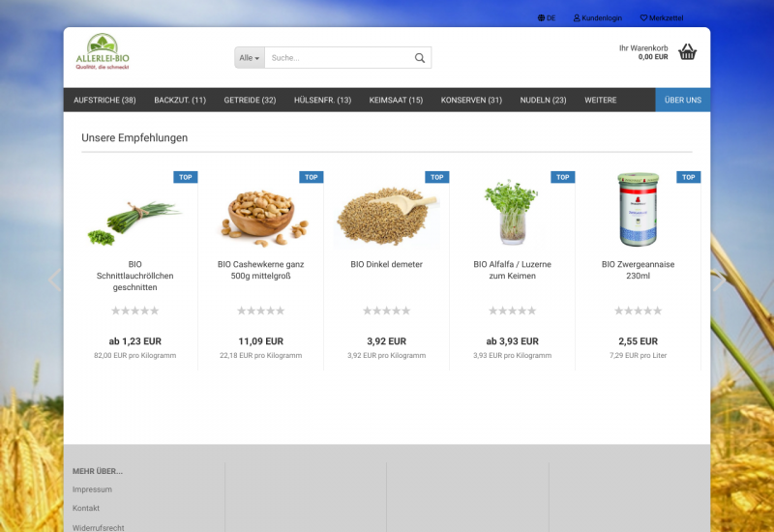Click the Allerlei-Bio shop logo

click(x=102, y=52)
